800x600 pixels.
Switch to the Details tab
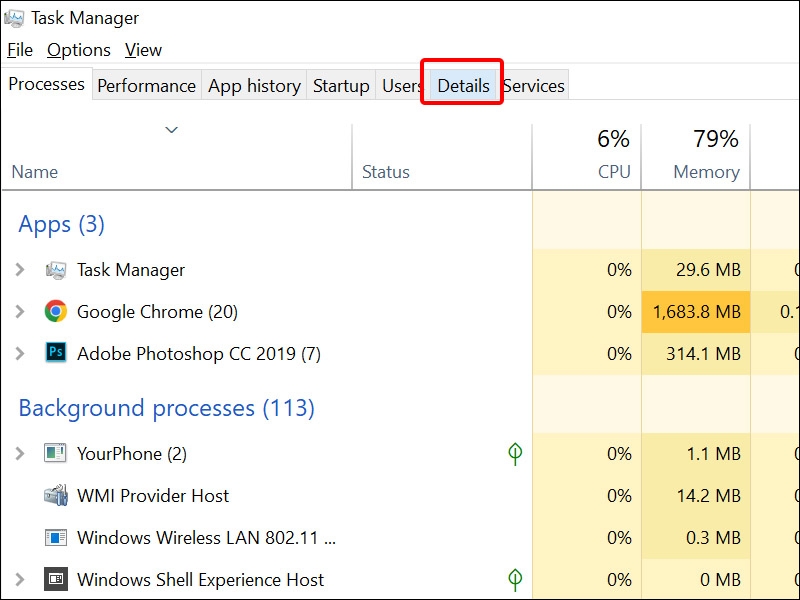[463, 86]
